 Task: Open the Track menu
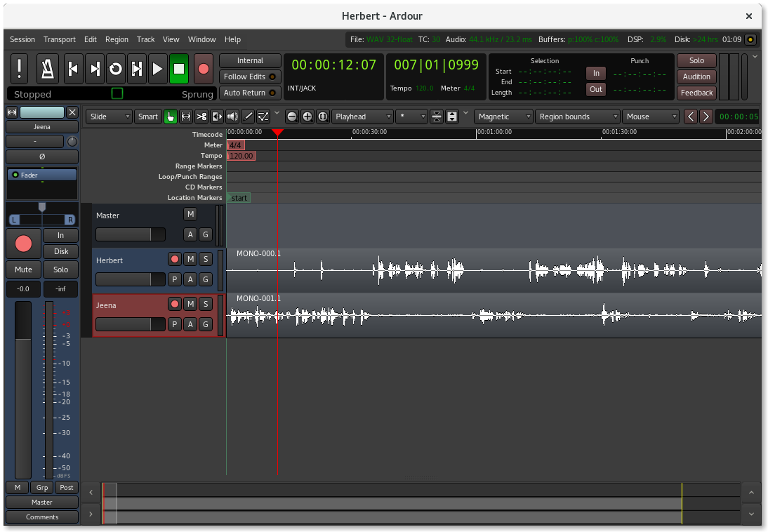coord(145,39)
